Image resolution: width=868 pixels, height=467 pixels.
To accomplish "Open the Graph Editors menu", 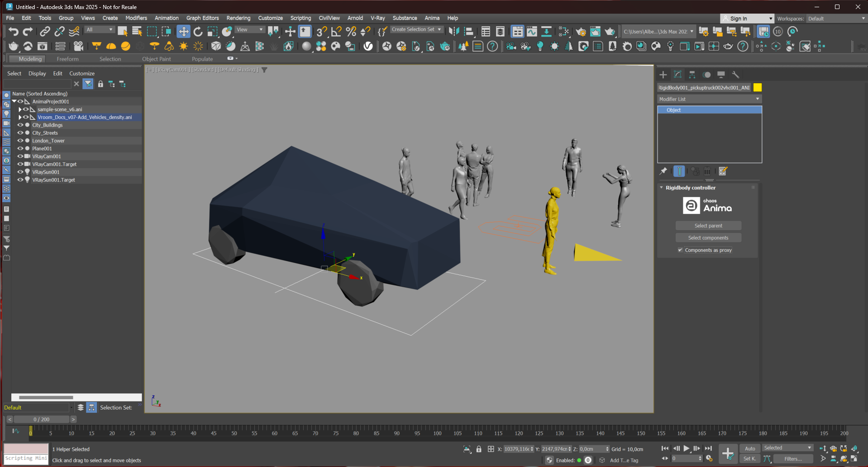I will coord(202,18).
